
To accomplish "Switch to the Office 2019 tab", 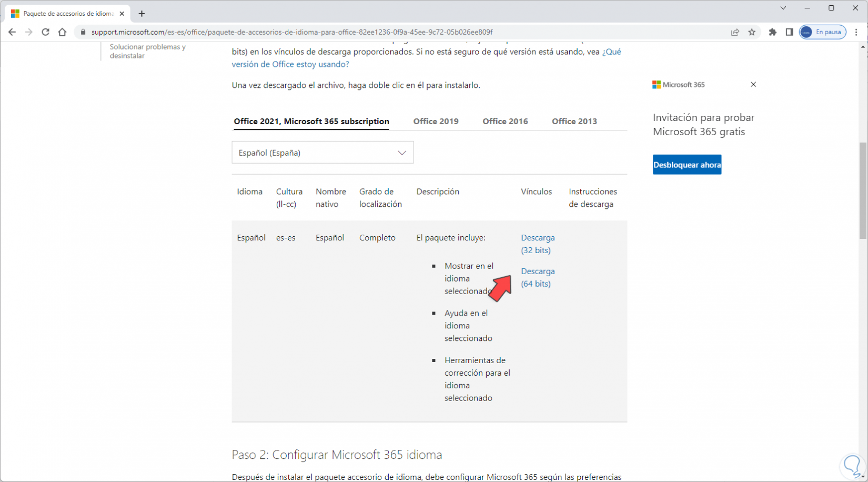I will [436, 121].
